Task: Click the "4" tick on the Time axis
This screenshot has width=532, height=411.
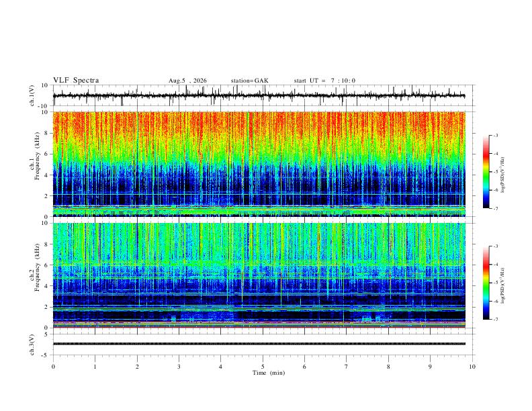Action: (221, 367)
